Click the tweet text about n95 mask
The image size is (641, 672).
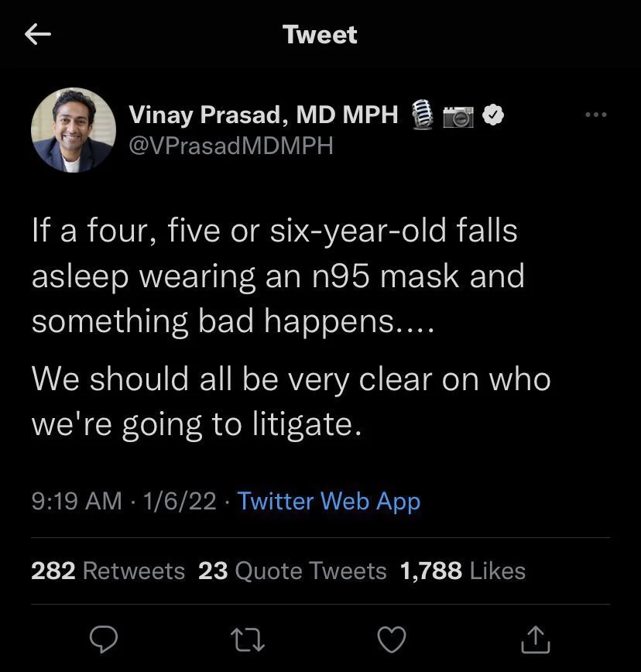(279, 276)
